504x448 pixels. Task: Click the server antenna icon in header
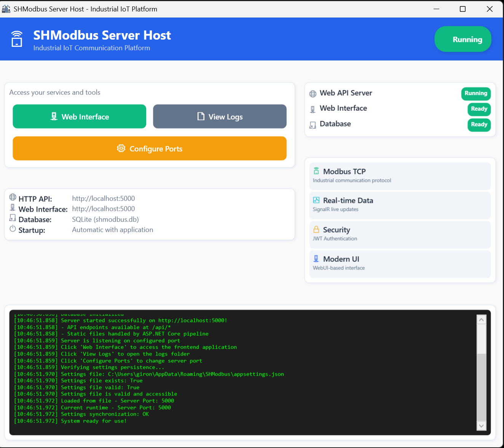point(17,39)
